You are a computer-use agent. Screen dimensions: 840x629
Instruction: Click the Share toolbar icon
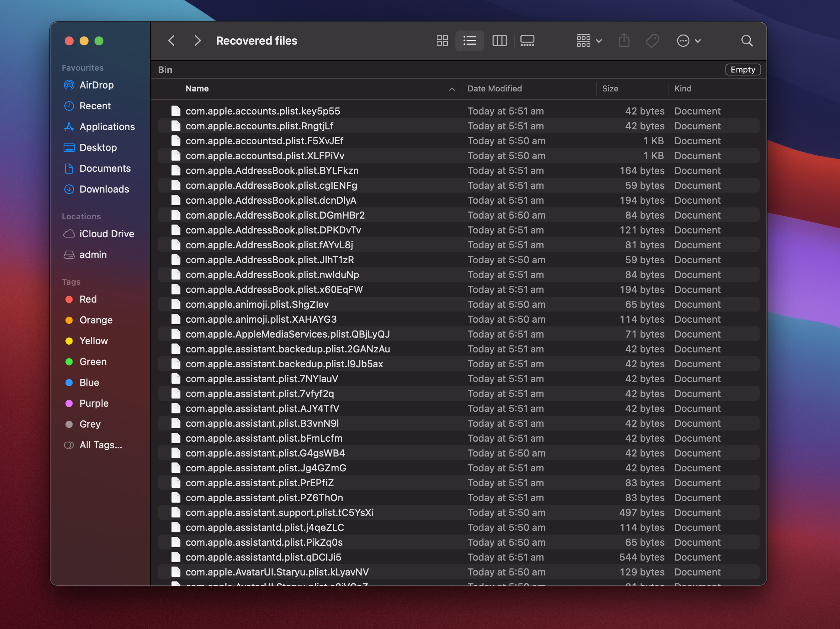click(x=624, y=41)
